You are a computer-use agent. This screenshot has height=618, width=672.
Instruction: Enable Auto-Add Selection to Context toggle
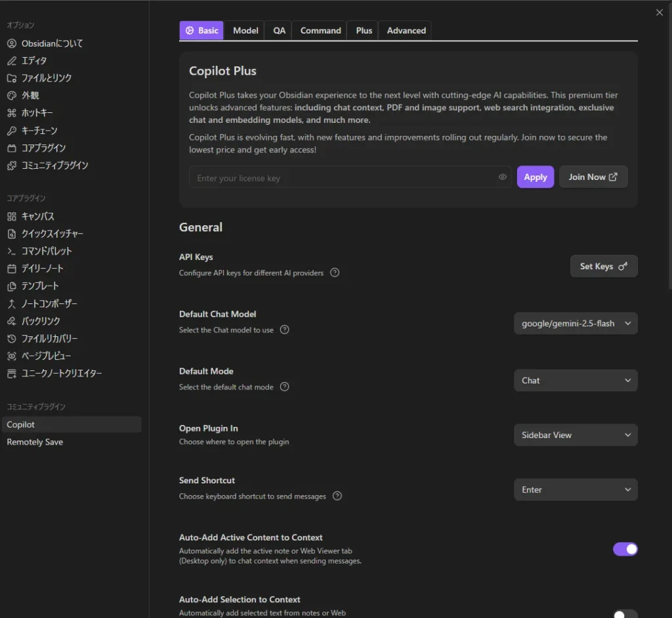[x=625, y=613]
